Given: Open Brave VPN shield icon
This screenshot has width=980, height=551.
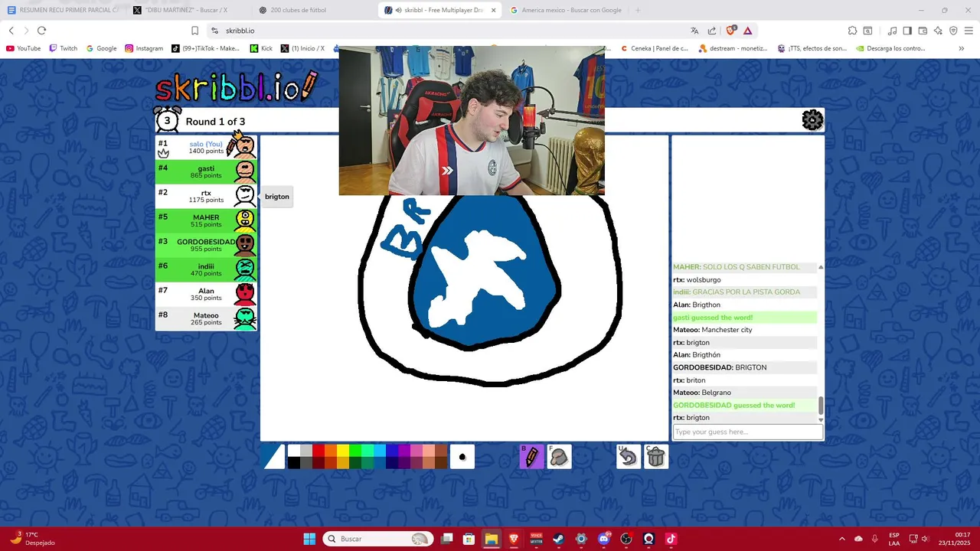Looking at the screenshot, I should point(953,31).
